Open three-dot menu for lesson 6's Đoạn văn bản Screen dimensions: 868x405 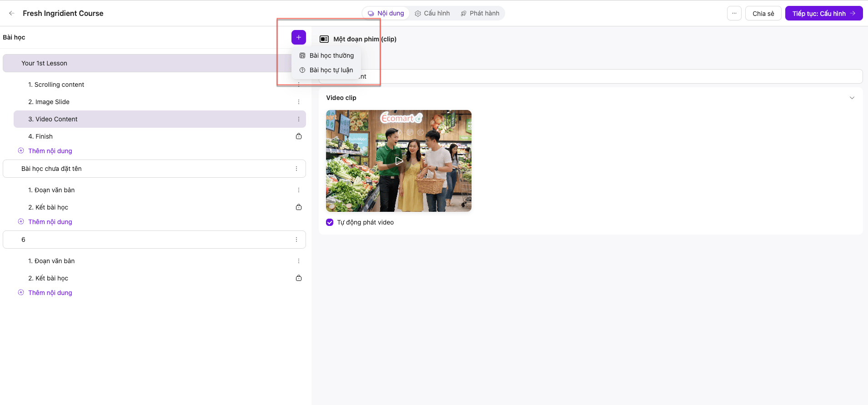click(x=299, y=261)
